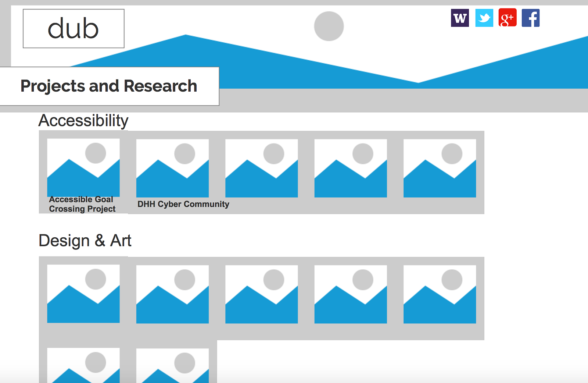Click the Design & Art section heading
The height and width of the screenshot is (383, 588).
pyautogui.click(x=85, y=241)
